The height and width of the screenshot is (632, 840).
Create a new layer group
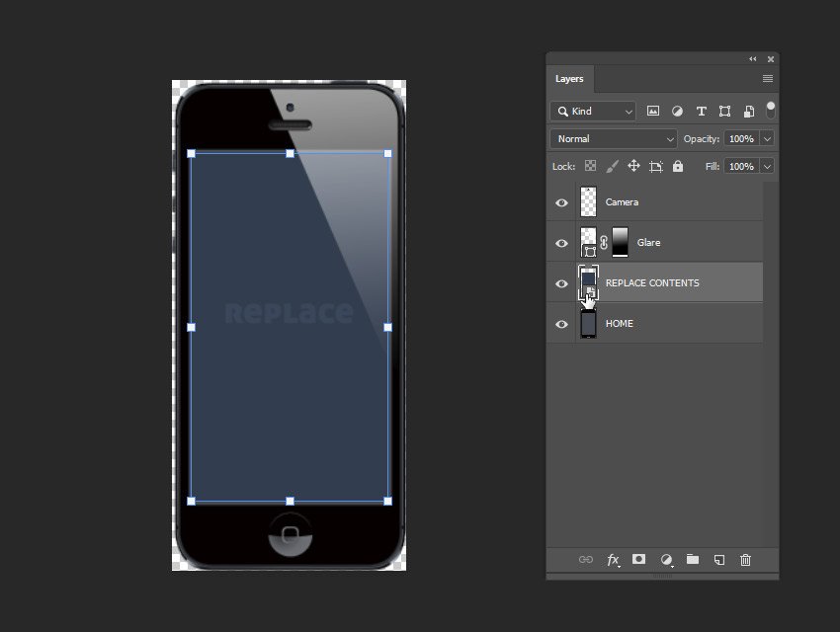(693, 560)
